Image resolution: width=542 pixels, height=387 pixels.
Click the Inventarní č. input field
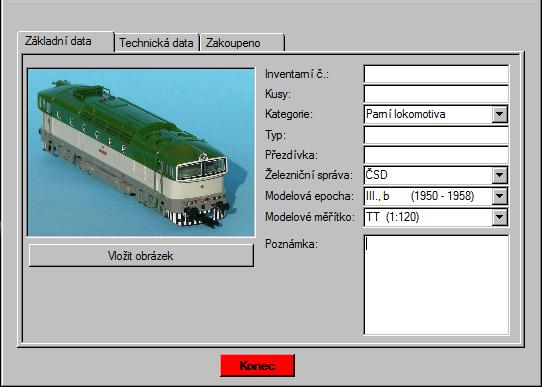[x=436, y=74]
